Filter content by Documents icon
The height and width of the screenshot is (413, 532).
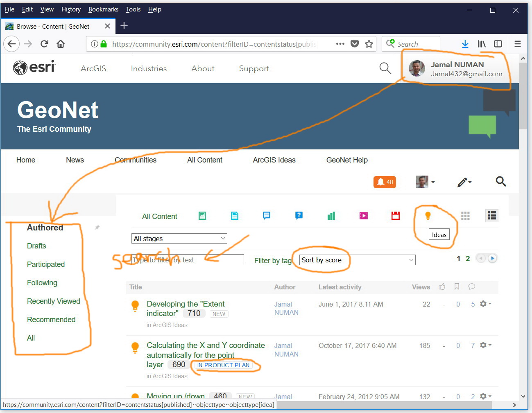(x=235, y=216)
